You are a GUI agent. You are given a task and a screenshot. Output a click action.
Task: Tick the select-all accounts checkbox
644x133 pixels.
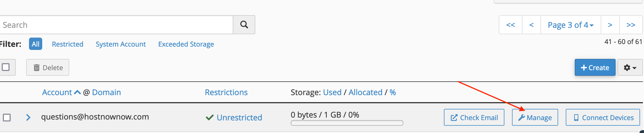pyautogui.click(x=6, y=67)
